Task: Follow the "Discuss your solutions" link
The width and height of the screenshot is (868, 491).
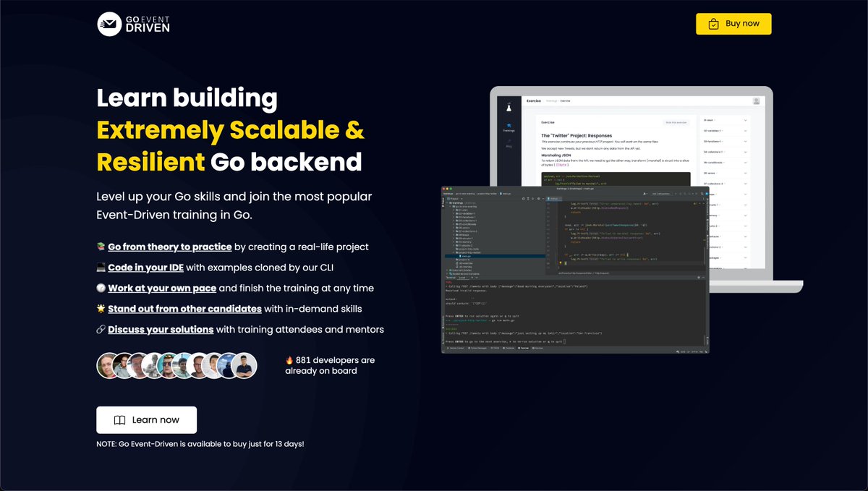Action: tap(161, 329)
